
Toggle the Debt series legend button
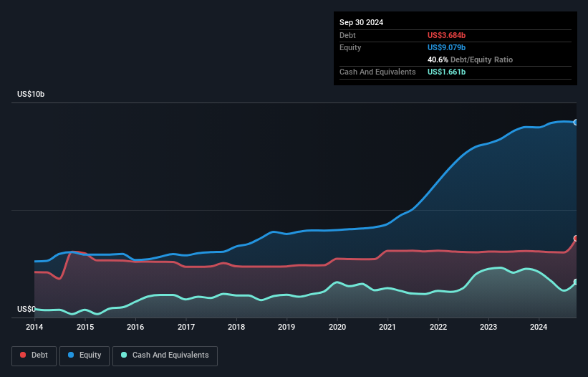pos(34,355)
